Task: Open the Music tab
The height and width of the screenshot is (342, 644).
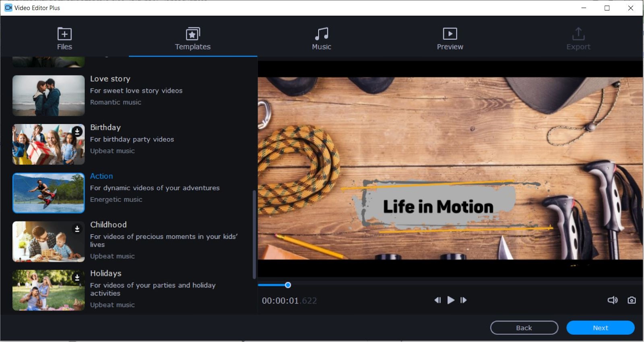Action: coord(322,39)
